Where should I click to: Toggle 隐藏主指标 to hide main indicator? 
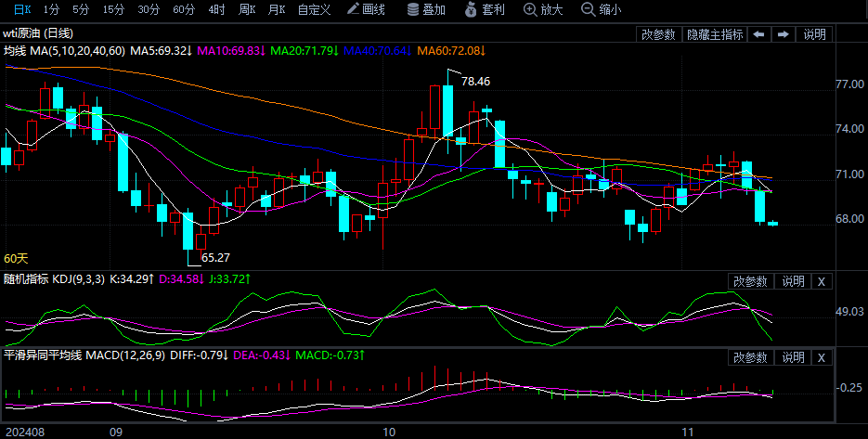(x=714, y=34)
